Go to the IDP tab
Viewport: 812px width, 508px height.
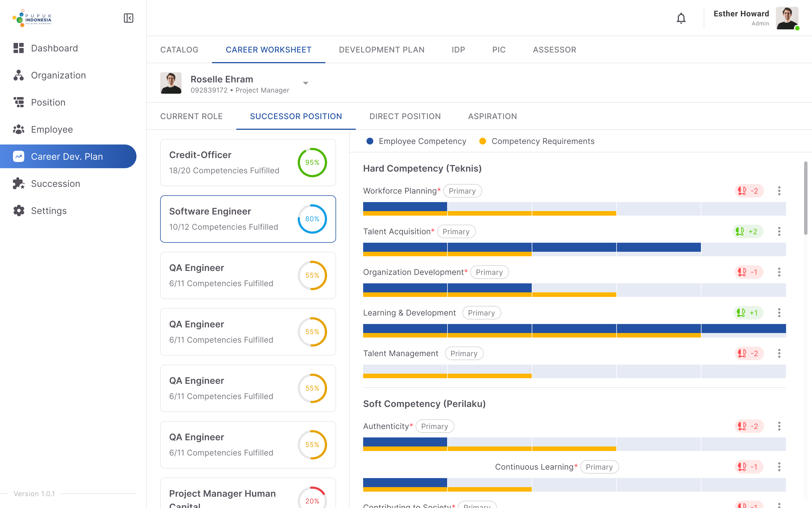[458, 50]
